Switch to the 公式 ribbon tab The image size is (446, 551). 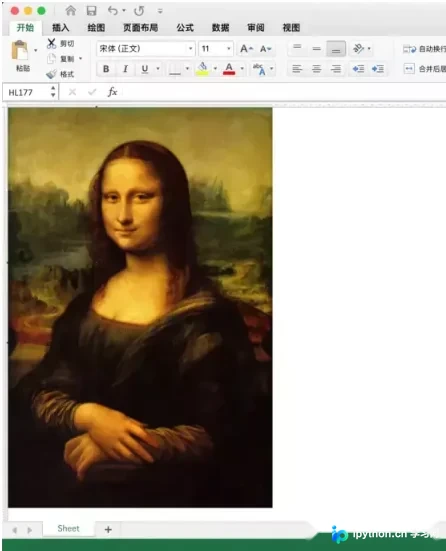click(x=185, y=28)
